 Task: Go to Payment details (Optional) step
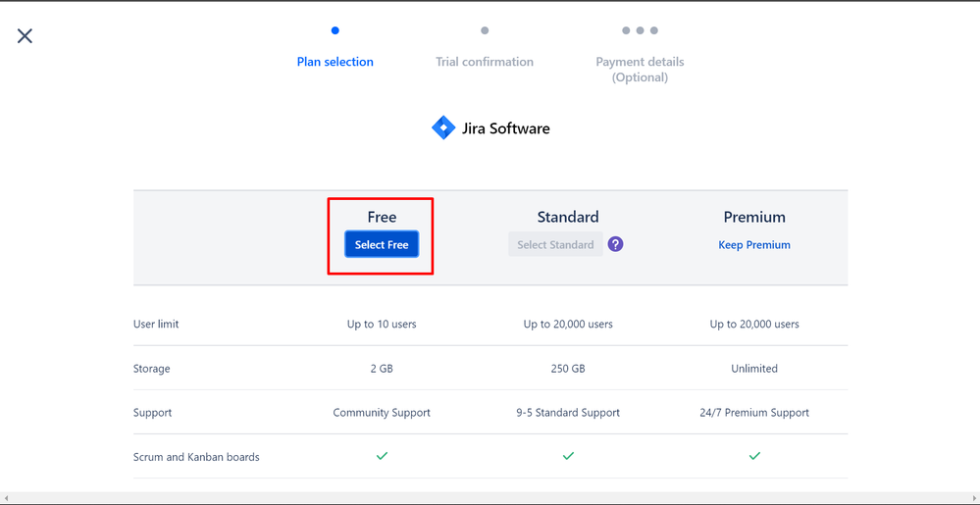640,70
